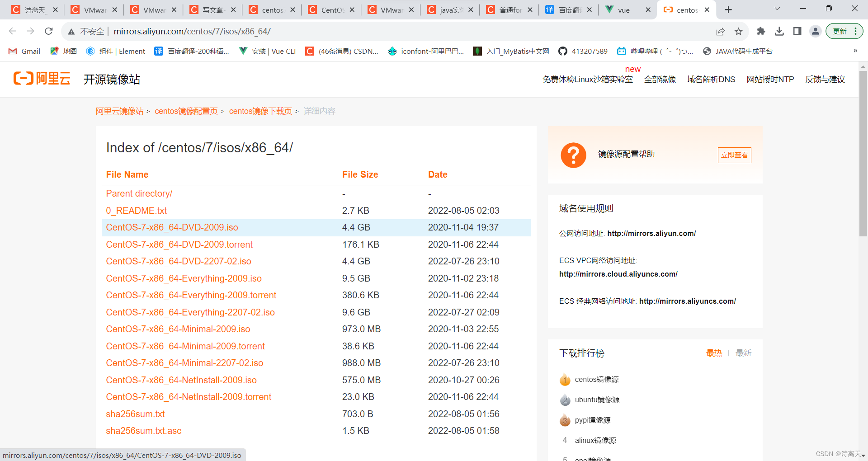Open the 0_README.txt file link
This screenshot has width=868, height=461.
tap(136, 211)
